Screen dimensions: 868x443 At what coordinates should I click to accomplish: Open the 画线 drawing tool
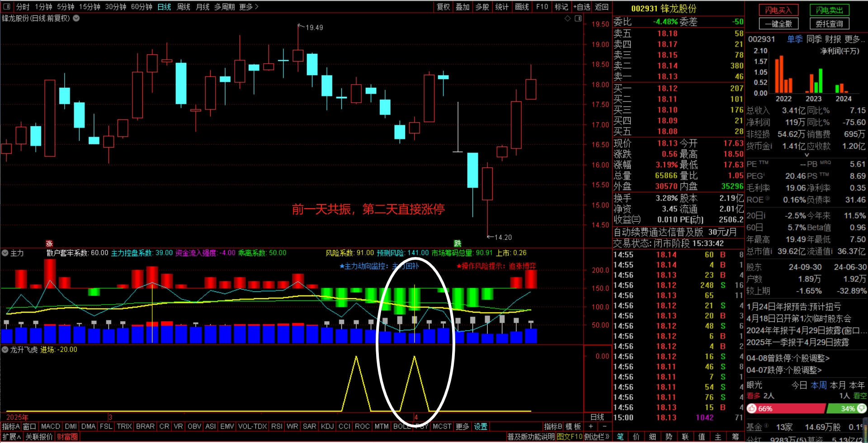point(522,7)
